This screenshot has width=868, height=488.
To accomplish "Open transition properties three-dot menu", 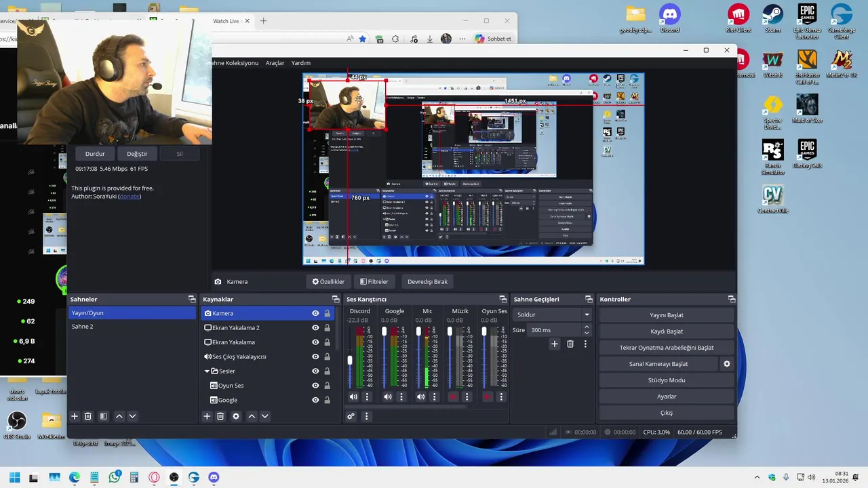I will [585, 344].
